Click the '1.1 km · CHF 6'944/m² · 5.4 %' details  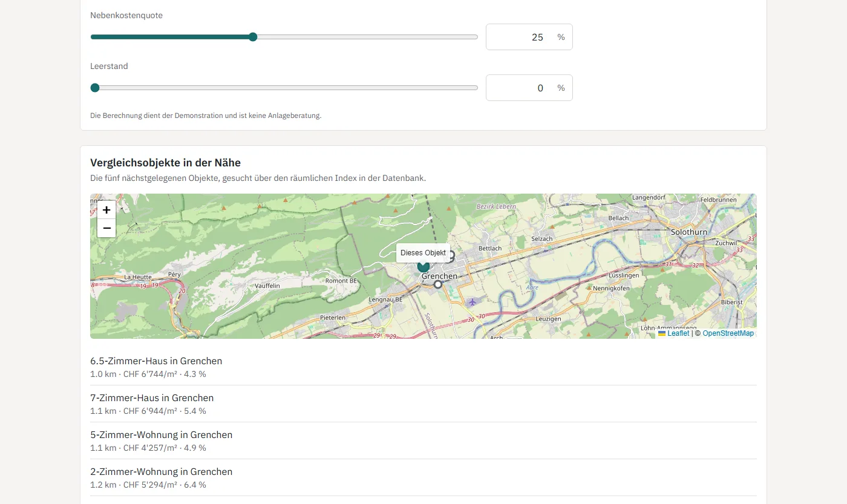[x=148, y=411]
